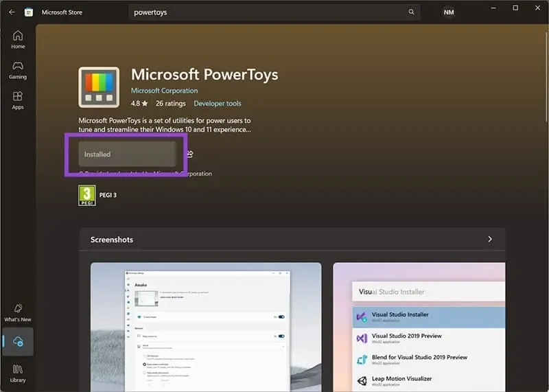This screenshot has width=549, height=392.
Task: Click the Microsoft Store logo icon
Action: point(29,12)
